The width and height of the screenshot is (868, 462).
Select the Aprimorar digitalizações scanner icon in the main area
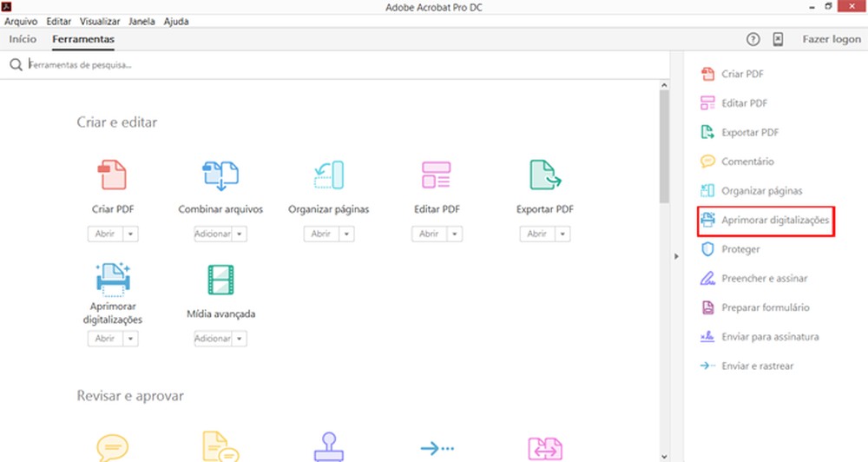click(113, 279)
